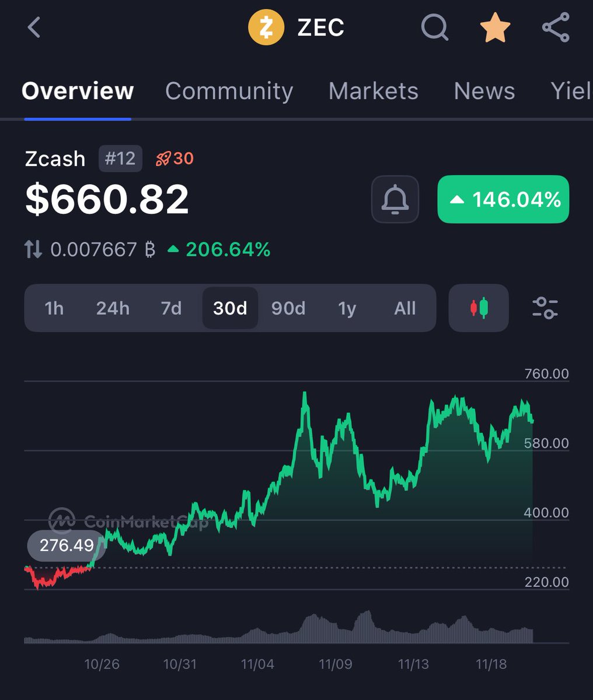Image resolution: width=593 pixels, height=700 pixels.
Task: Switch chart to candlestick view
Action: 479,308
